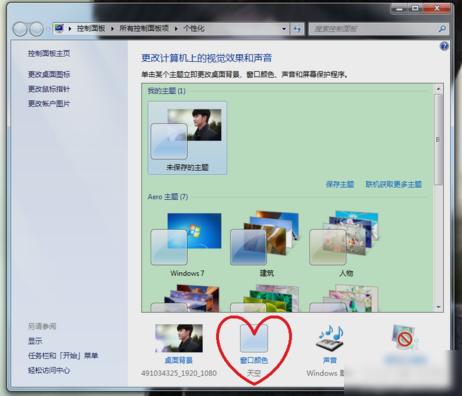Open Control Panel Home (控制面板主页)
The height and width of the screenshot is (396, 462).
tap(49, 53)
